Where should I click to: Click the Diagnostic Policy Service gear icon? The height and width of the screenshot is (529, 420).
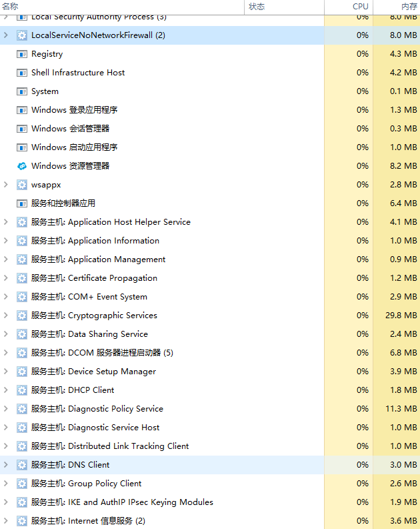22,409
